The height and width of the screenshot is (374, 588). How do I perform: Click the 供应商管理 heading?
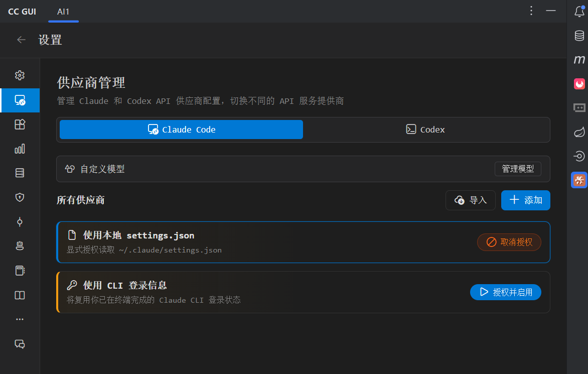pos(91,82)
